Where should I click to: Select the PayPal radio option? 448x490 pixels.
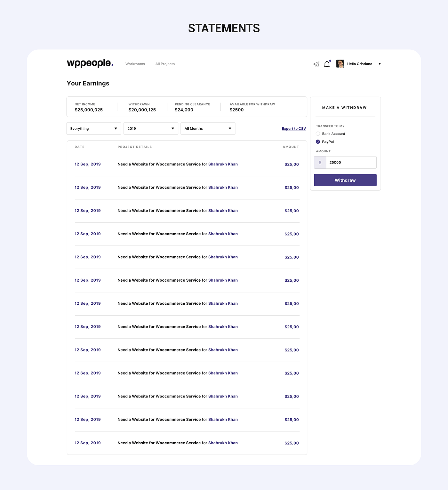coord(318,142)
